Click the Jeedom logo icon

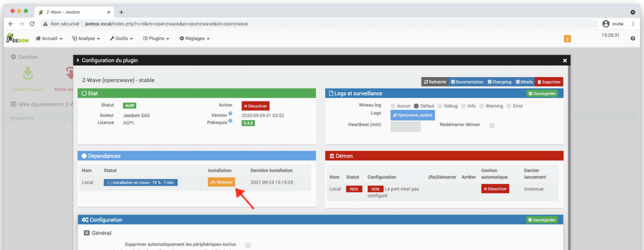(x=17, y=38)
